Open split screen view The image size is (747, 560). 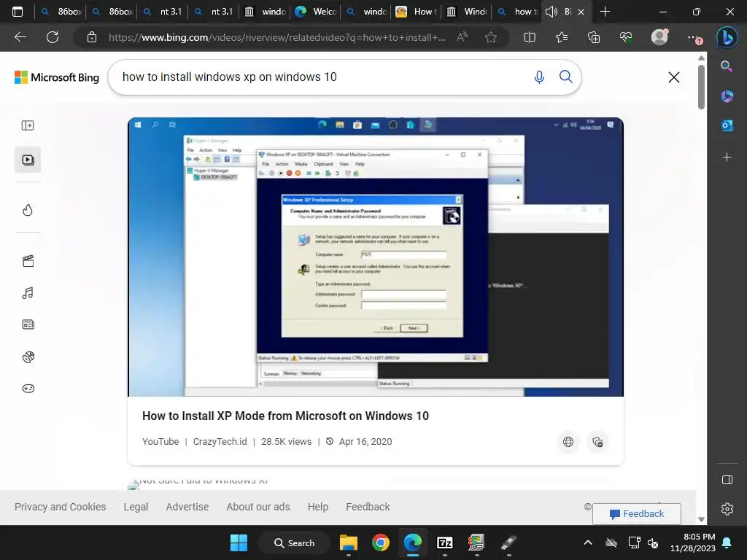pyautogui.click(x=530, y=37)
